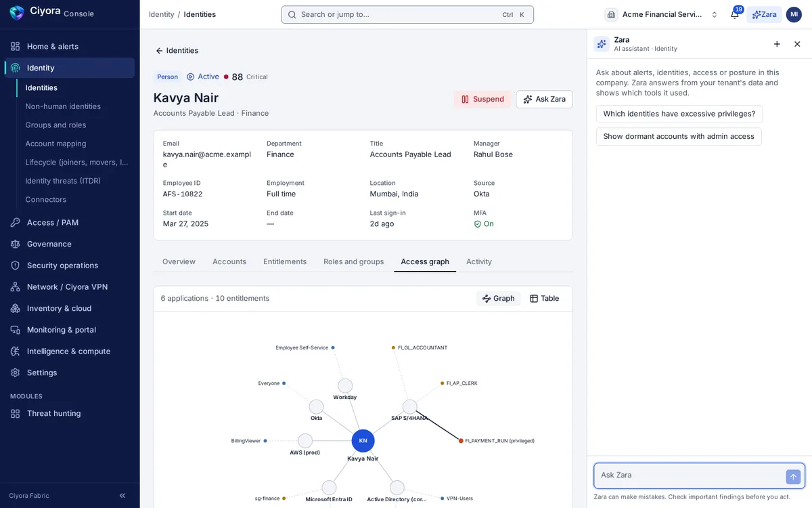Open Acme Financial Services tenant switcher
Viewport: 812px width, 508px height.
coord(662,14)
